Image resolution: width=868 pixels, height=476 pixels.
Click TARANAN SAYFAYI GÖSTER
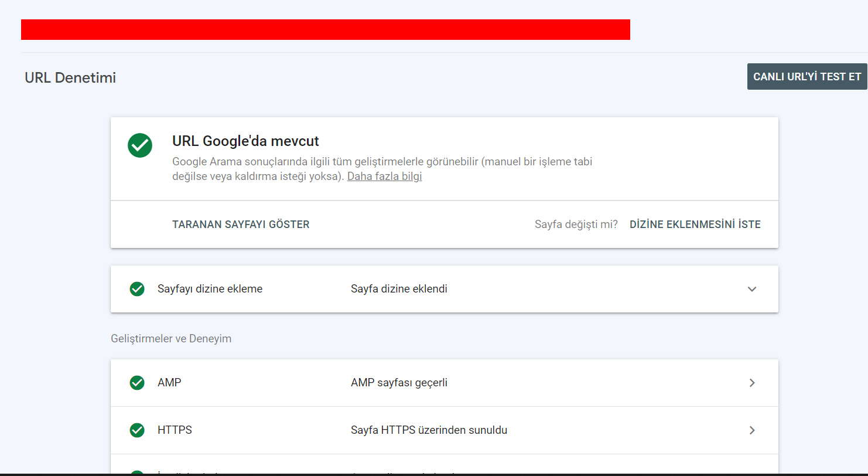click(241, 225)
